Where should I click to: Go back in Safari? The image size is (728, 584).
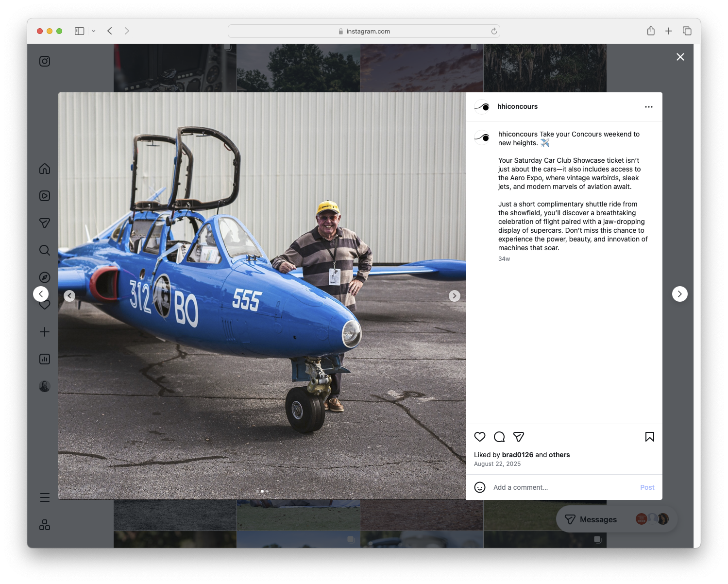[110, 31]
